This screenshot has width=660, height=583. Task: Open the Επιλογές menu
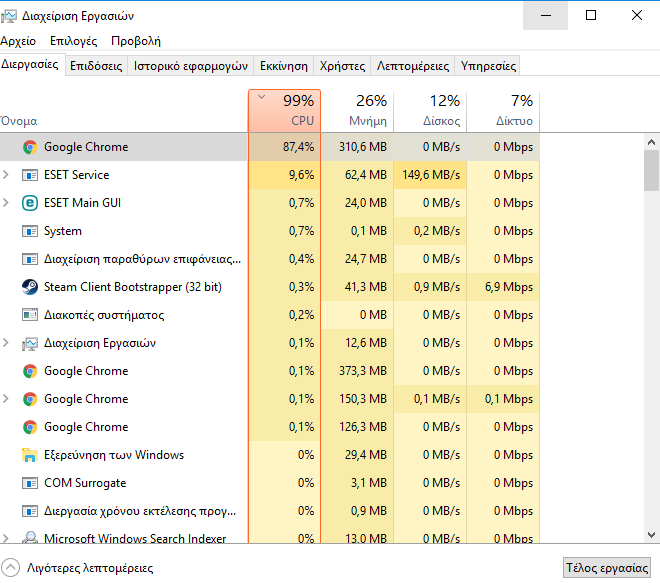(x=74, y=41)
